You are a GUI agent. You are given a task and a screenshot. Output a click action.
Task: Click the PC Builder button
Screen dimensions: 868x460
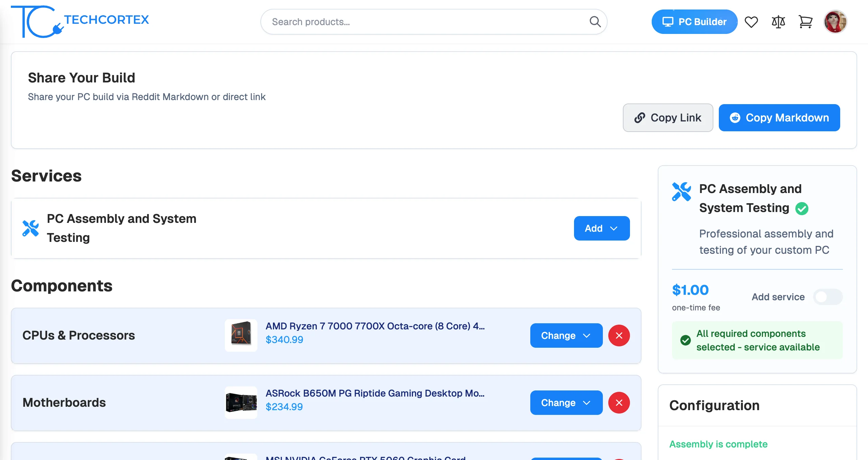tap(694, 22)
